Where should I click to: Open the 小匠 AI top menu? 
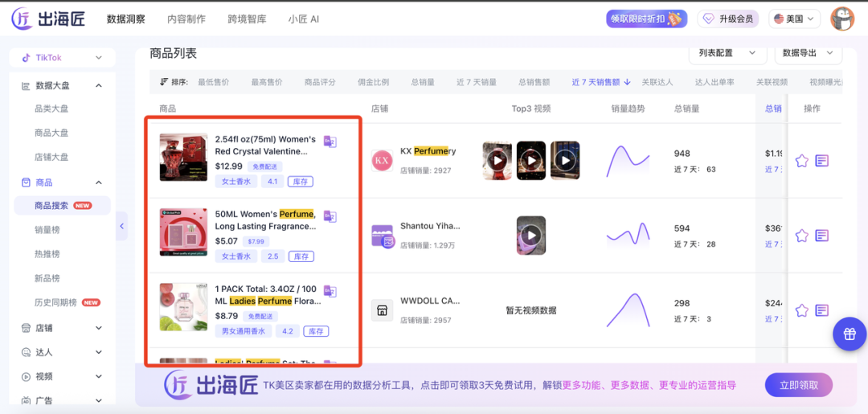pos(303,18)
